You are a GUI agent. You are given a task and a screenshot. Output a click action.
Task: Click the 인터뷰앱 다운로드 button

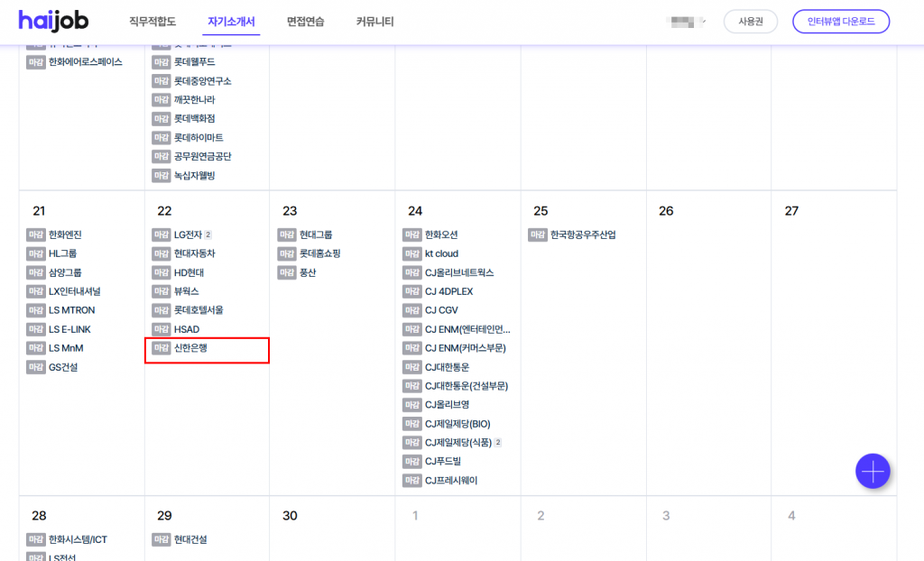[x=841, y=22]
